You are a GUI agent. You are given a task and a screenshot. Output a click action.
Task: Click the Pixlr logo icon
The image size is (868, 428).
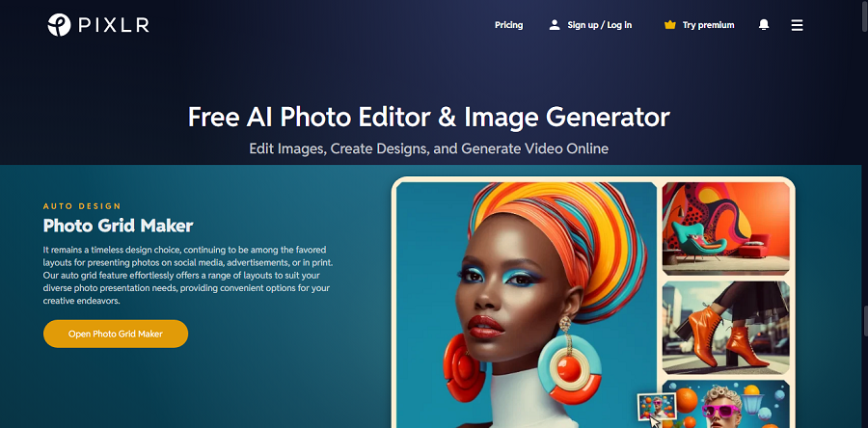tap(59, 25)
